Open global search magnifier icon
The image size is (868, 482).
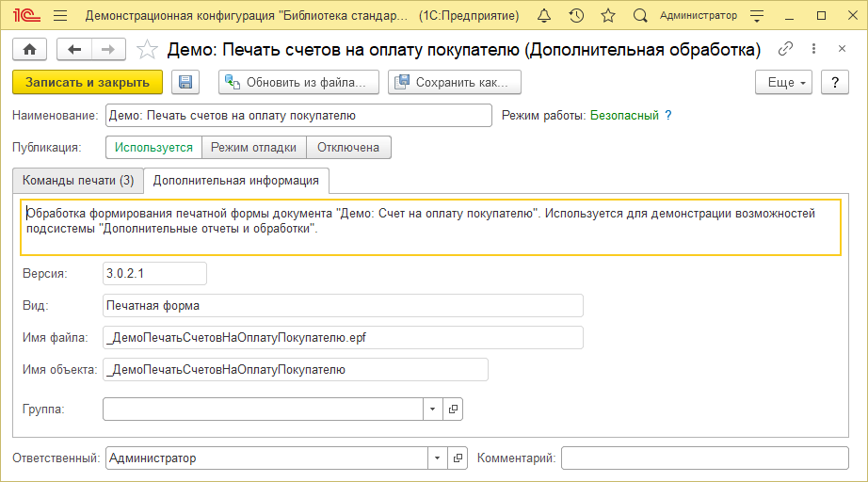coord(640,15)
